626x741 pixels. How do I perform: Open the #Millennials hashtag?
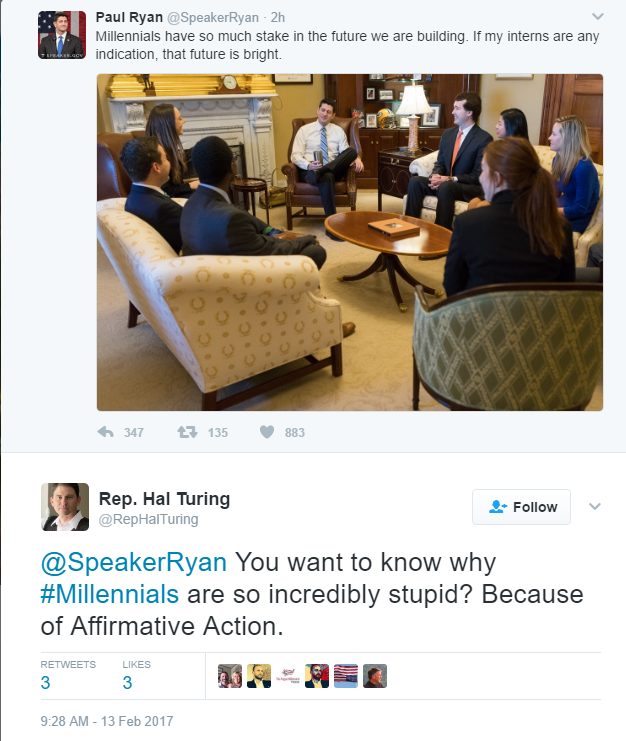click(x=110, y=594)
